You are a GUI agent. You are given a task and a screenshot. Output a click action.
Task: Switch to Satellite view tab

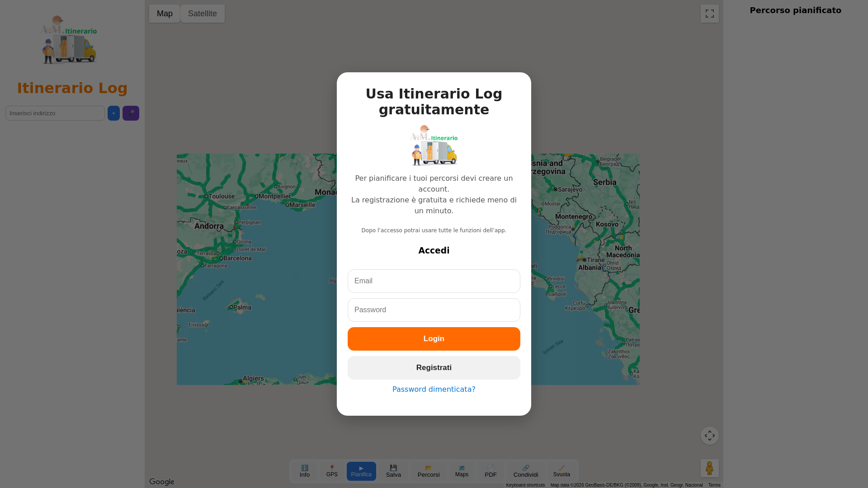[203, 14]
